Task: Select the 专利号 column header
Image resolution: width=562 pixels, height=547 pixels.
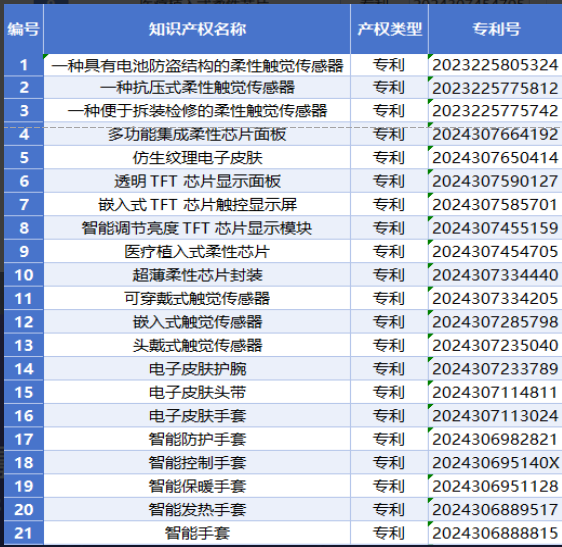Action: coord(495,29)
